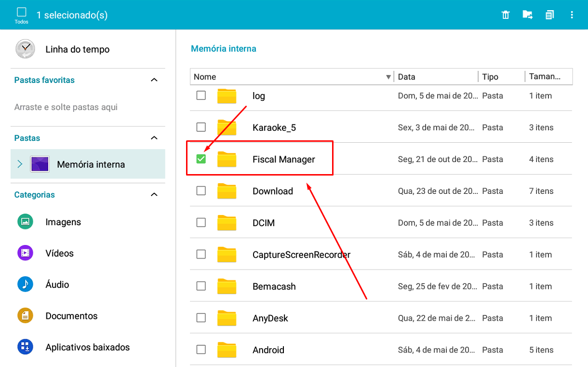
Task: Click the Fiscal Manager folder icon
Action: (x=227, y=159)
